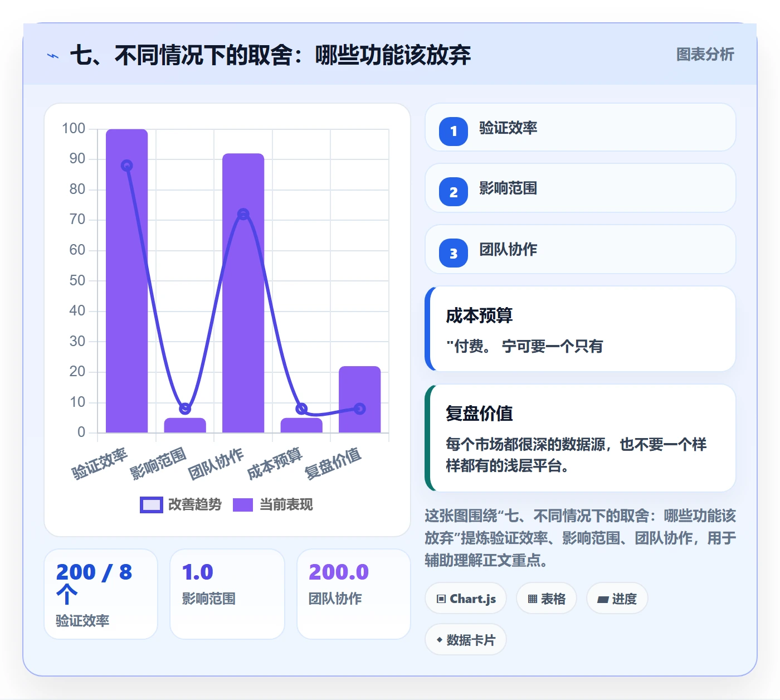This screenshot has height=700, width=780.
Task: Toggle the 当前表现 legend item
Action: 272,504
